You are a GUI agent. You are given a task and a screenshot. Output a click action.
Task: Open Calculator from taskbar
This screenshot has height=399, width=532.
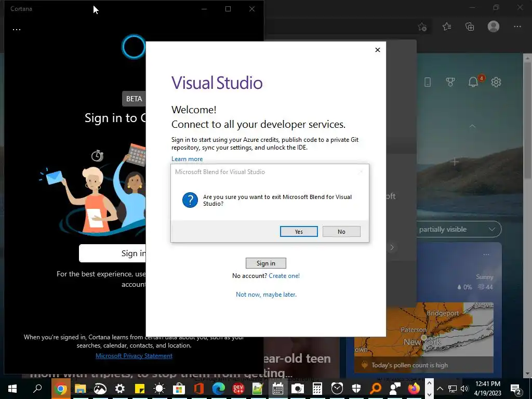pyautogui.click(x=317, y=389)
